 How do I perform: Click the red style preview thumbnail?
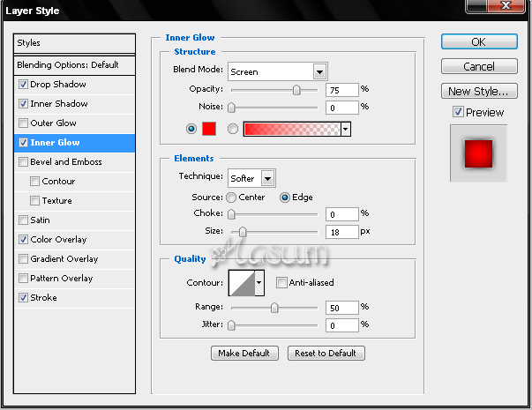click(478, 153)
